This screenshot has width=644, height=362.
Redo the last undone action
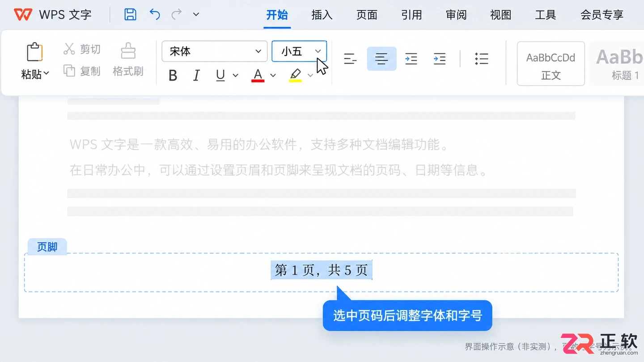[x=177, y=14]
